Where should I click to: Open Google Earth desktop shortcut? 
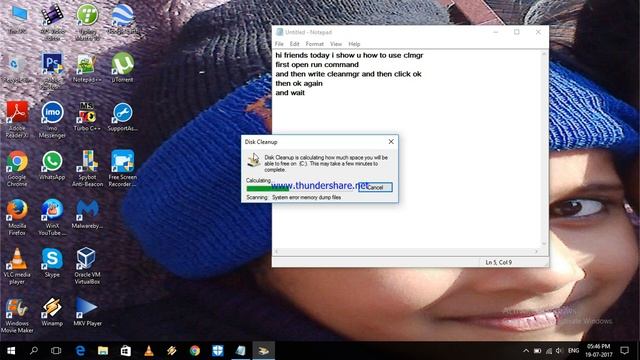click(122, 19)
